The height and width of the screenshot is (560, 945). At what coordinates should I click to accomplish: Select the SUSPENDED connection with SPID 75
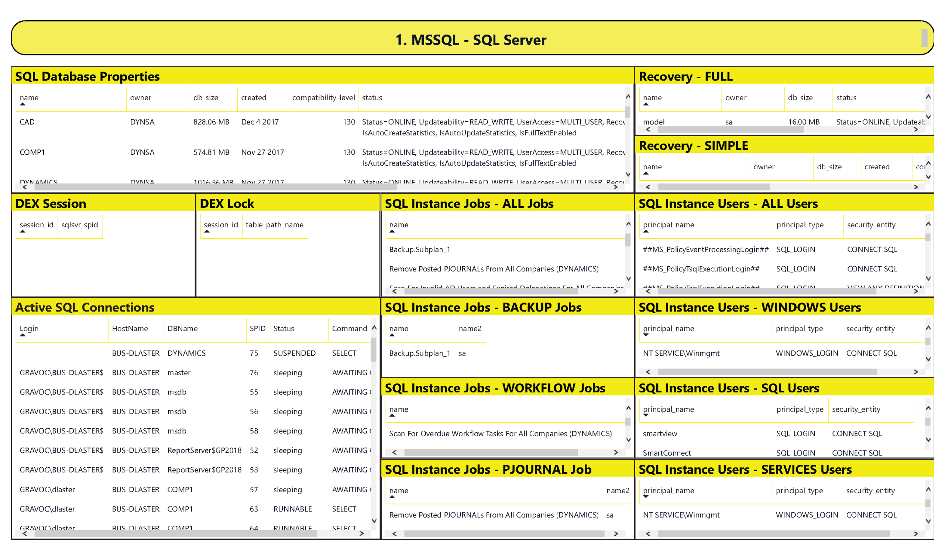tap(294, 353)
